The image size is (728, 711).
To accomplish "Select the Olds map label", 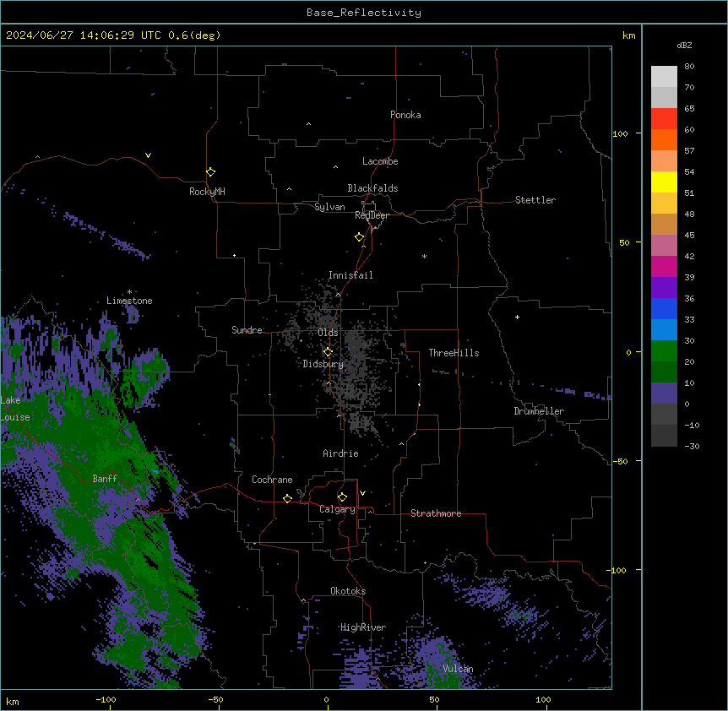I will coord(328,333).
